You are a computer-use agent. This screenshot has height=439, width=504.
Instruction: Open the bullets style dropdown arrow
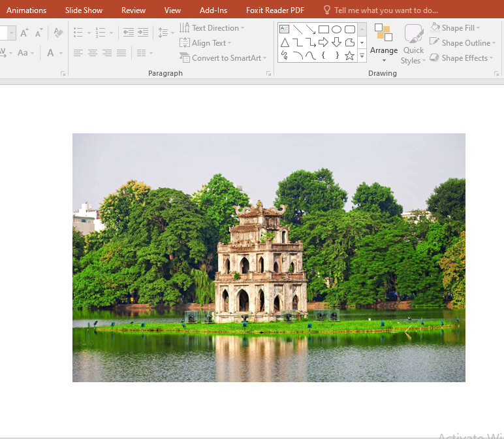click(x=89, y=33)
